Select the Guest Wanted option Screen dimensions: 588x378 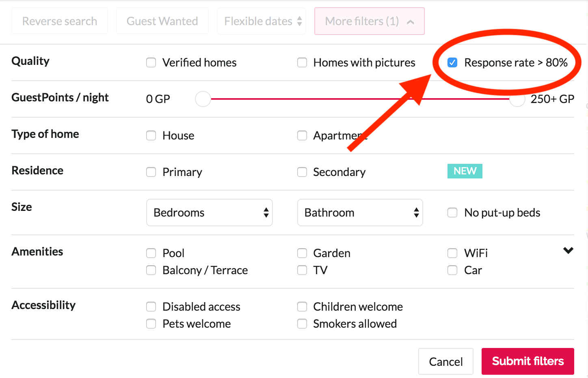[162, 21]
